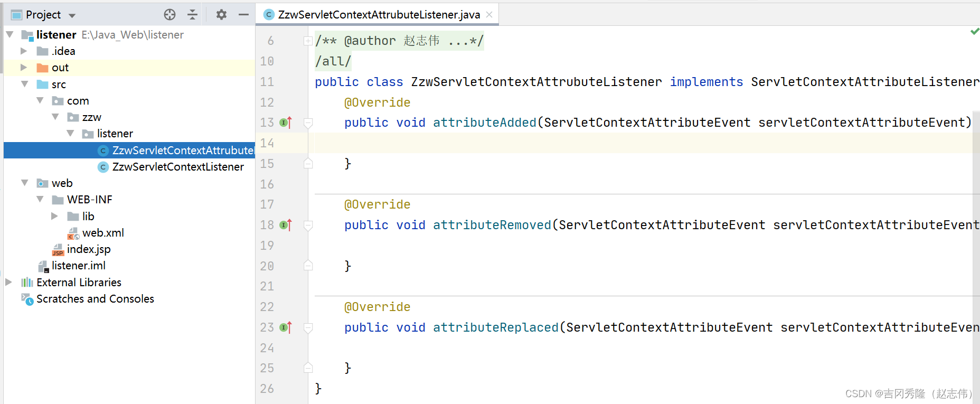
Task: Click the attributeAdded method name
Action: click(485, 123)
